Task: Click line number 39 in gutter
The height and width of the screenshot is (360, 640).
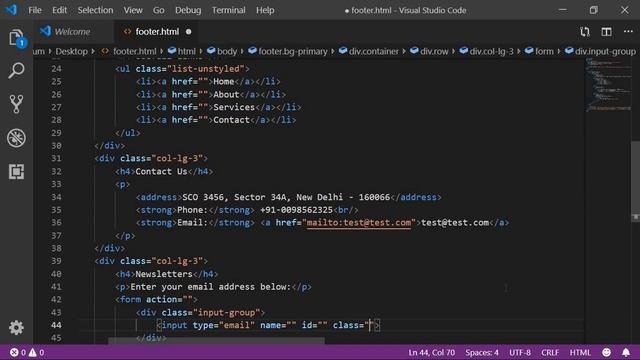Action: 56,261
